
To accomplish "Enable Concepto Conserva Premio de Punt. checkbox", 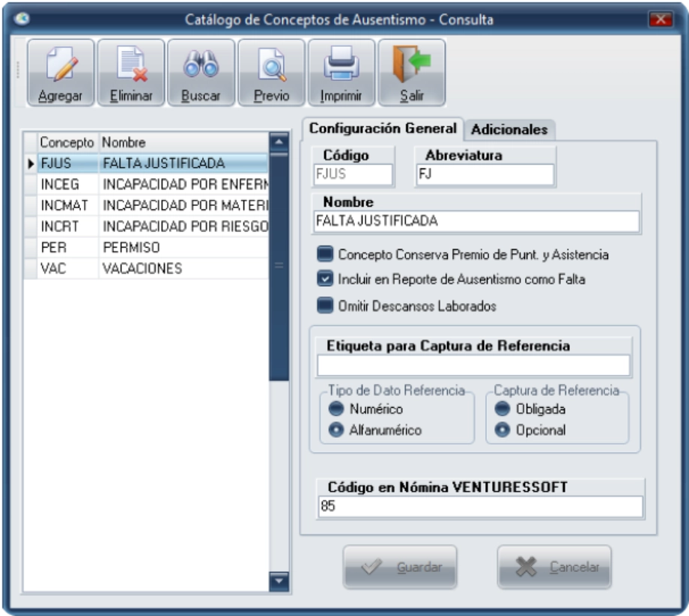I will click(325, 255).
